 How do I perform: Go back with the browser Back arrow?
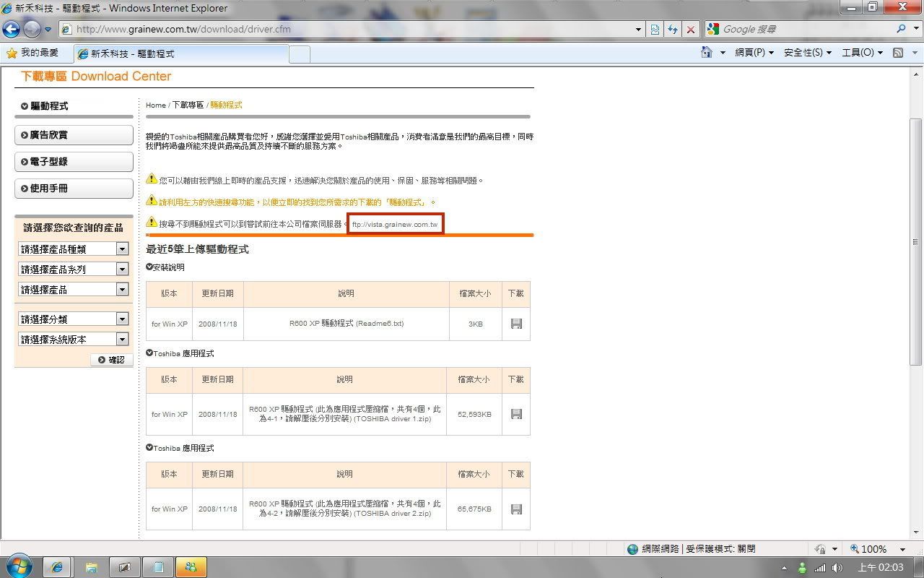click(11, 29)
